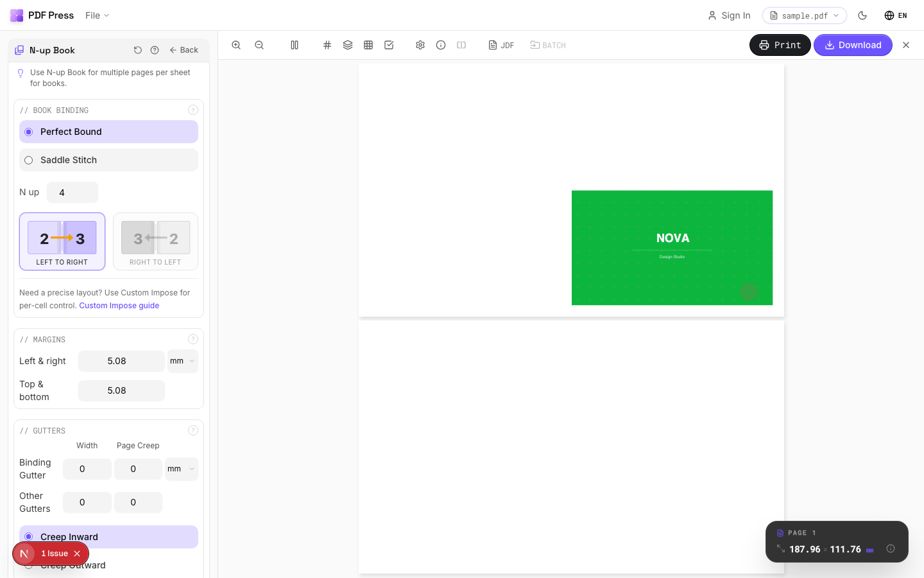
Task: Click the checkbox check icon in toolbar
Action: click(x=389, y=45)
